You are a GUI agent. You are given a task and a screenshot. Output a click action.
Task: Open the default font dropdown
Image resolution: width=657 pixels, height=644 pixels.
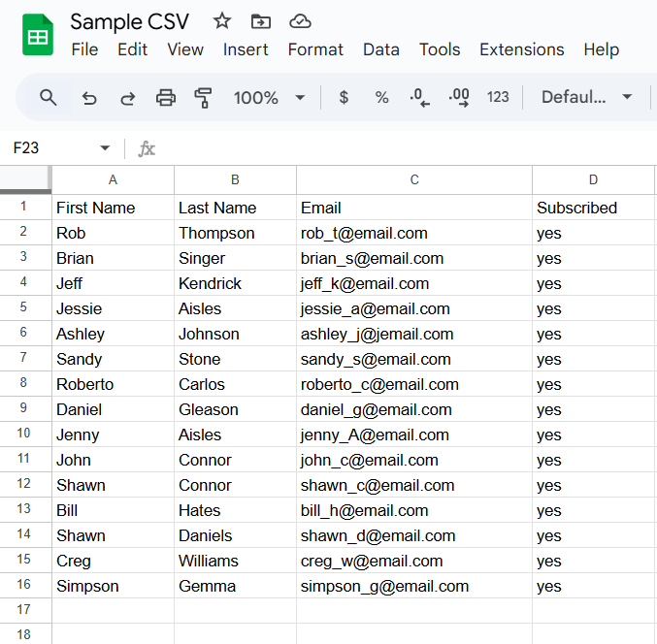point(586,97)
